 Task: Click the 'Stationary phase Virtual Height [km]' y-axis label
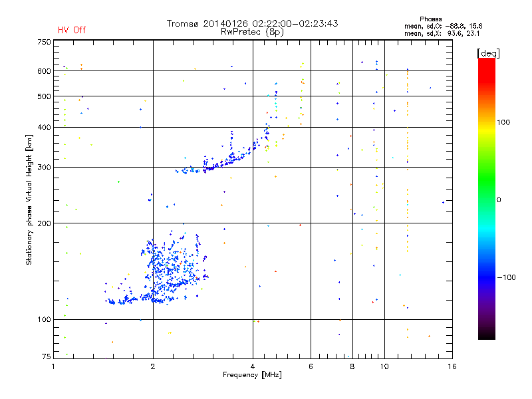tap(29, 200)
